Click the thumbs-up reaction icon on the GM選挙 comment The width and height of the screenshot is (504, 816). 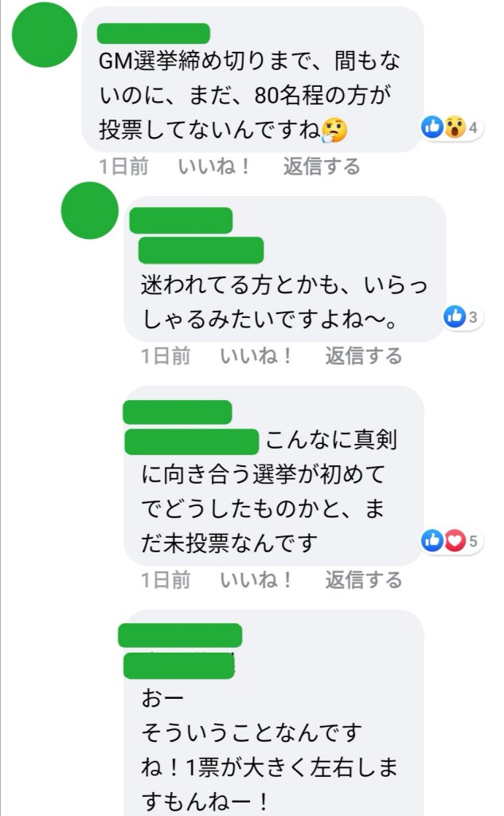point(432,127)
